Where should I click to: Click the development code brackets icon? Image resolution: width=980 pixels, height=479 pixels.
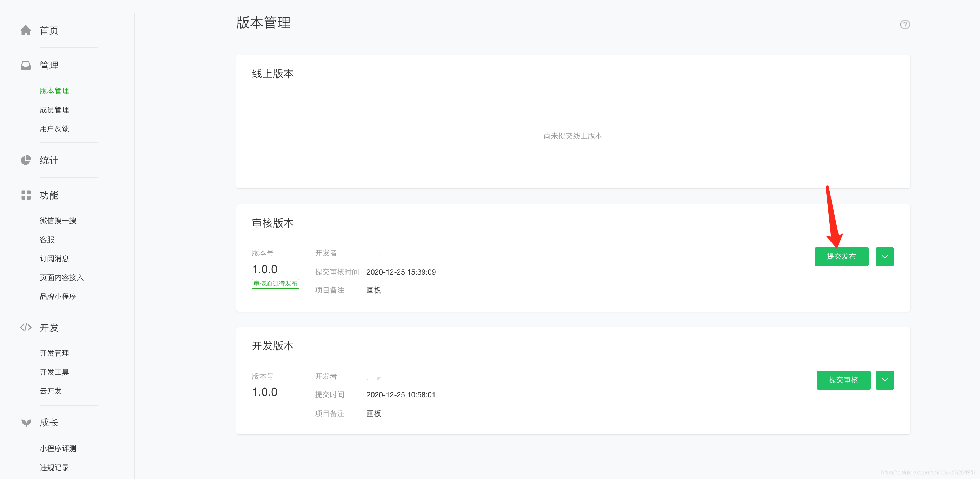point(26,327)
